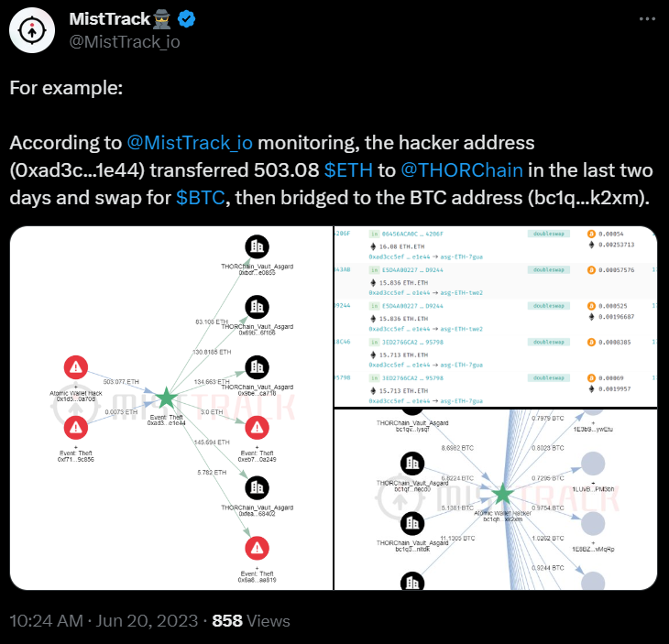The height and width of the screenshot is (644, 669).
Task: Click the tweet timestamp 10:24 AM Jun 20, 2023
Action: tap(104, 621)
